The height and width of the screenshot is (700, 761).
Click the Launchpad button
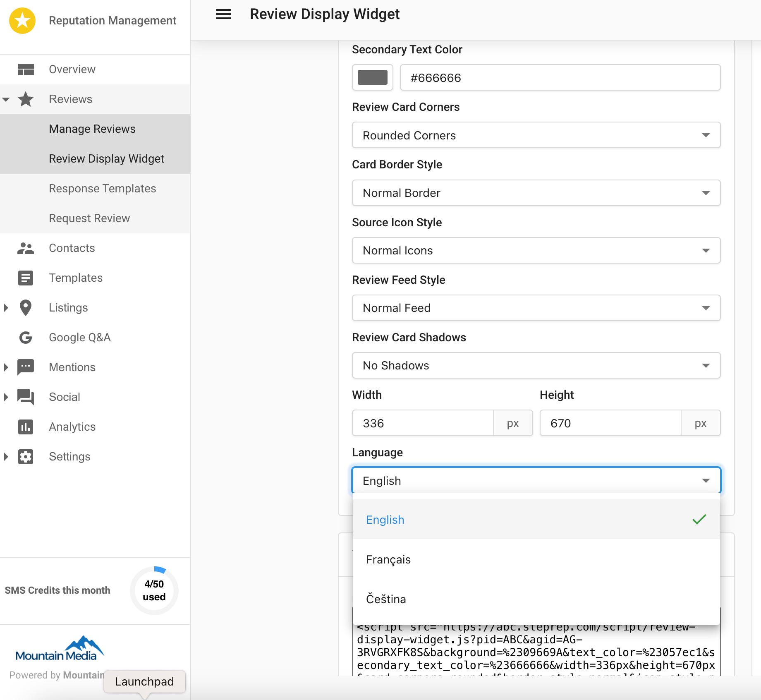[x=144, y=681]
